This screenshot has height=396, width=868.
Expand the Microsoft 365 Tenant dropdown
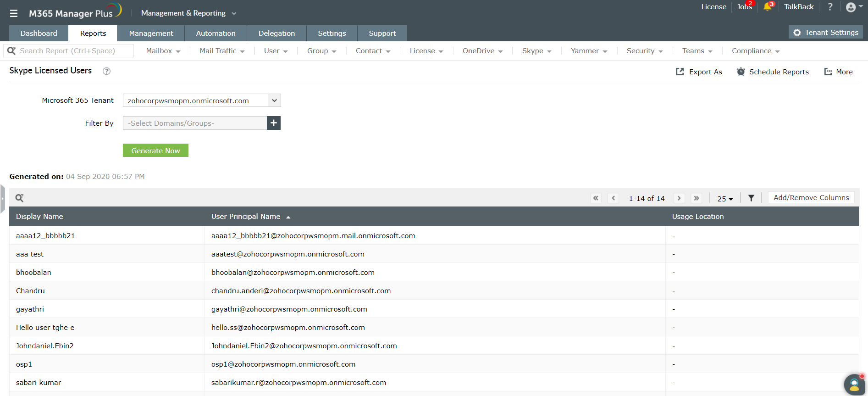click(x=274, y=100)
